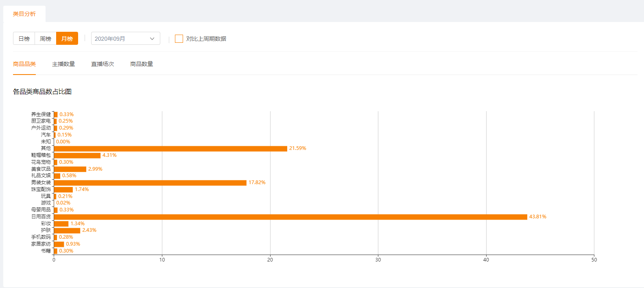Screen dimensions: 644x288
Task: Select the 月榜 monthly ranking
Action: 67,39
